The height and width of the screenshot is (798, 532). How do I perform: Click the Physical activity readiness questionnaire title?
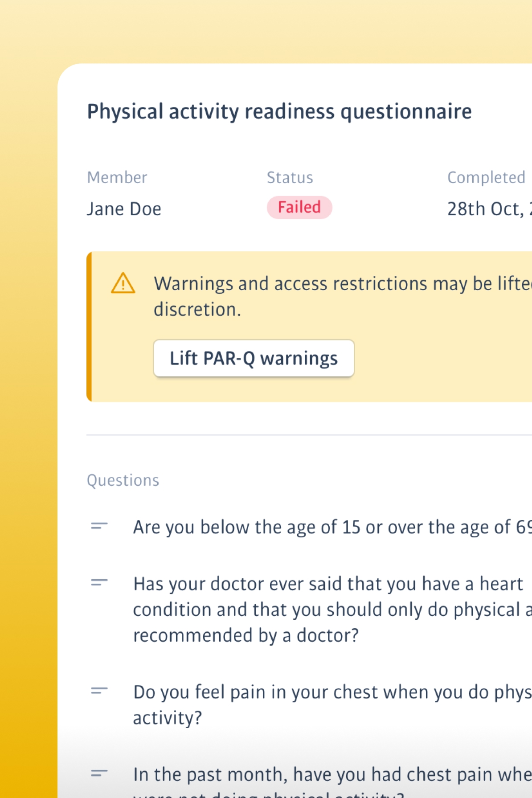pyautogui.click(x=279, y=112)
